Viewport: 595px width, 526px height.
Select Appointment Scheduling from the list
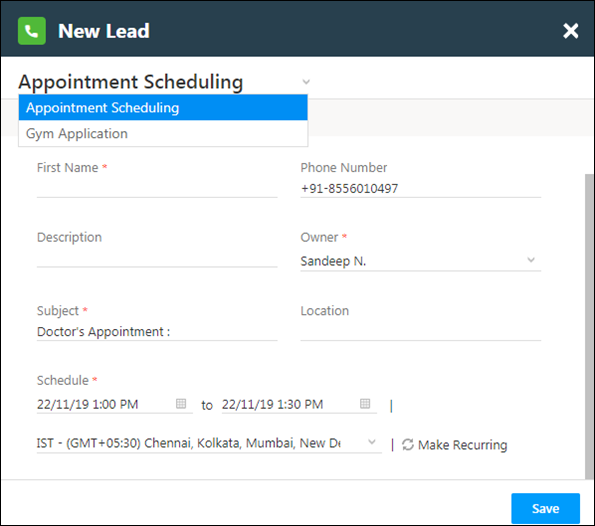[x=163, y=108]
